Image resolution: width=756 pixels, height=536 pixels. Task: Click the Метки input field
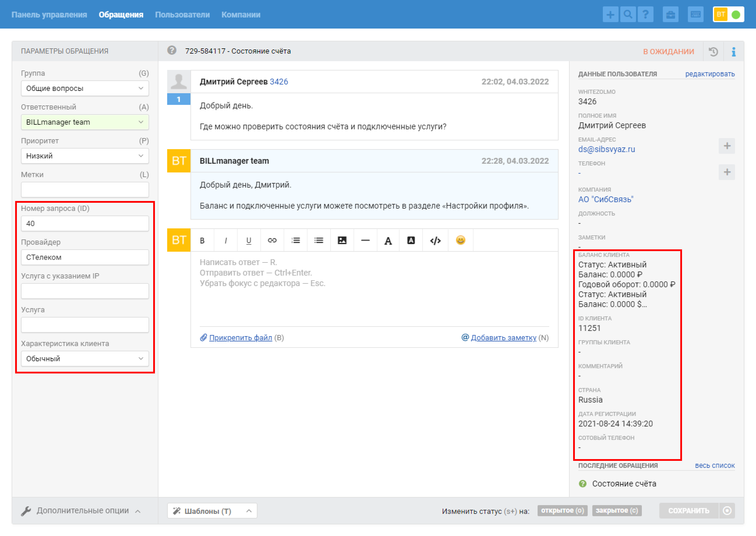[85, 190]
